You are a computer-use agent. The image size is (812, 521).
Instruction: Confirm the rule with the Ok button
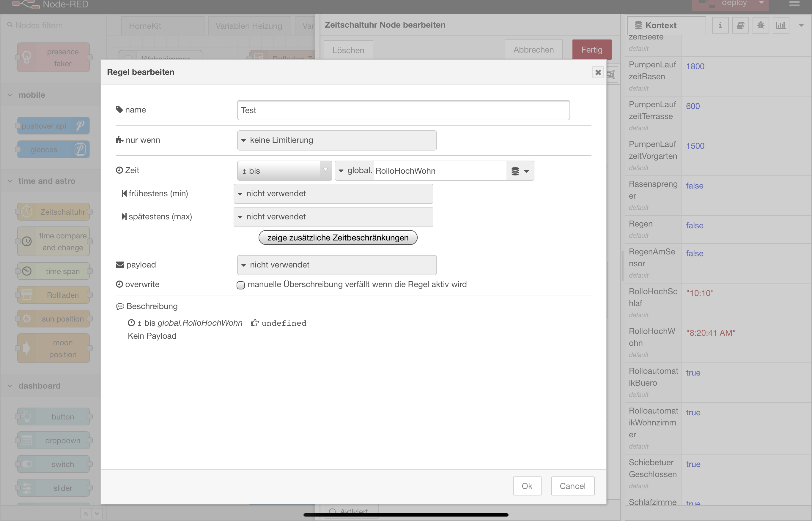527,486
